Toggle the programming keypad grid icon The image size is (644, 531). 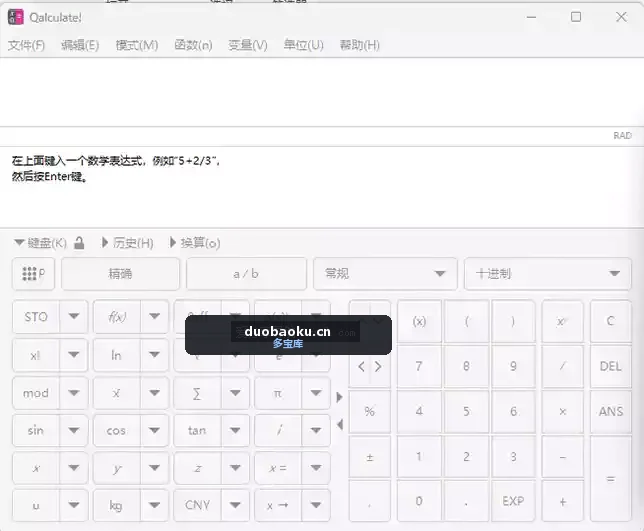[x=33, y=274]
